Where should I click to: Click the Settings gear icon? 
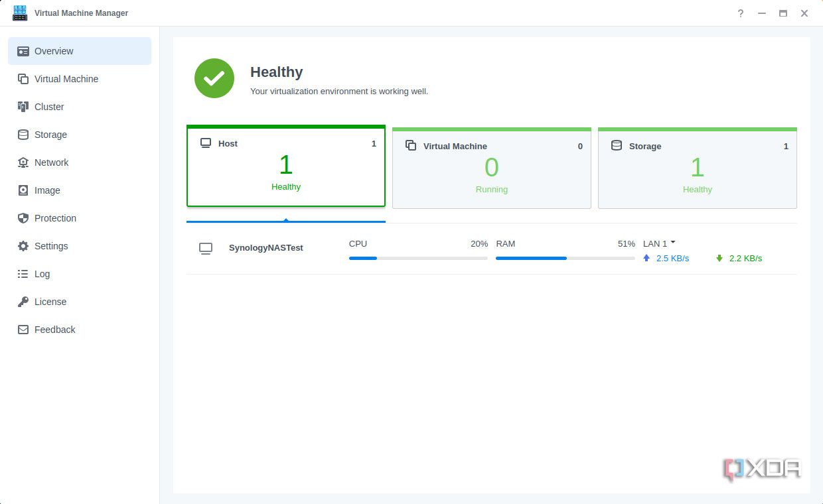23,246
